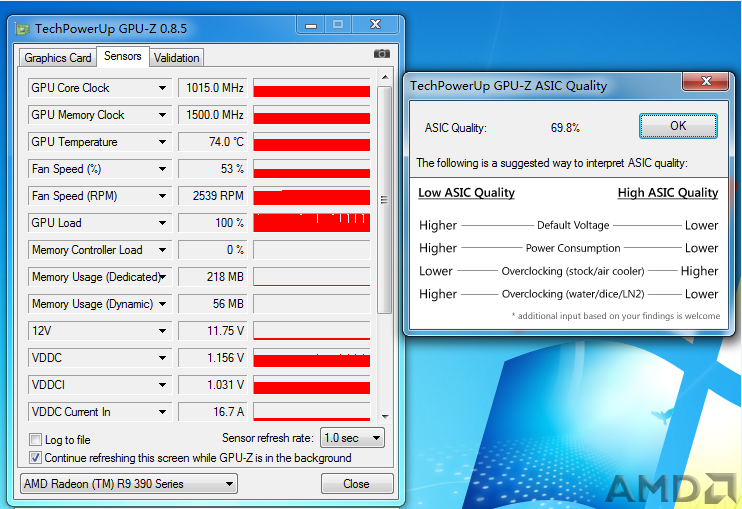This screenshot has height=509, width=742.
Task: Click the sensors list scrollbar thumb
Action: pyautogui.click(x=385, y=200)
